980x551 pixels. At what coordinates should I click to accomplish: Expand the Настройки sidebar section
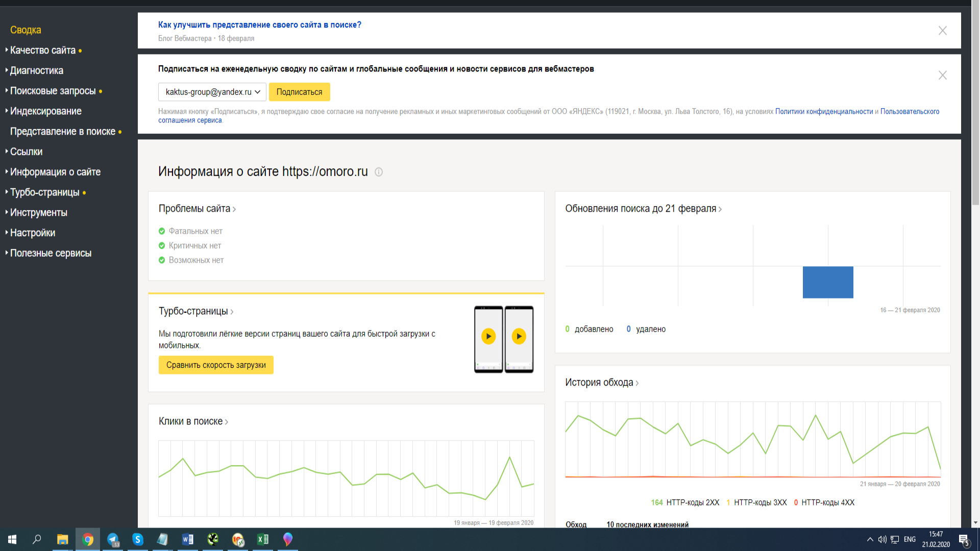point(33,233)
